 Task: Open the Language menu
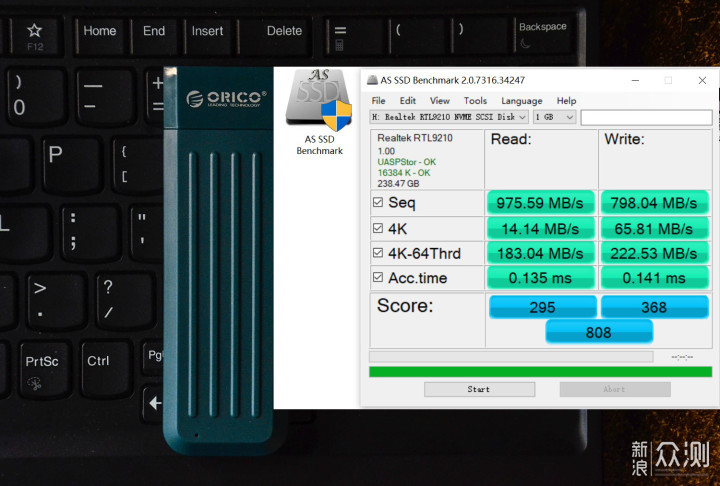pyautogui.click(x=522, y=101)
